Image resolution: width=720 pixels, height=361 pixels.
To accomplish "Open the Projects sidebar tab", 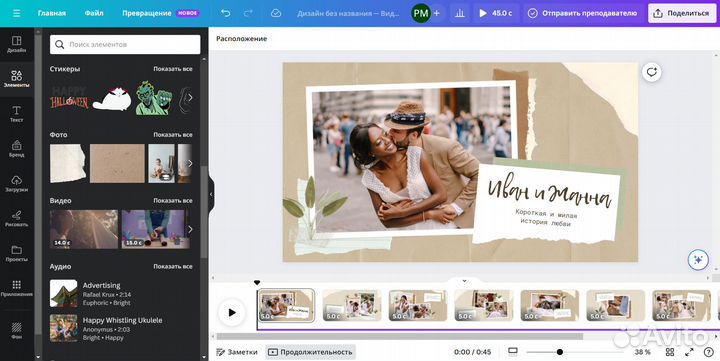I will point(17,254).
